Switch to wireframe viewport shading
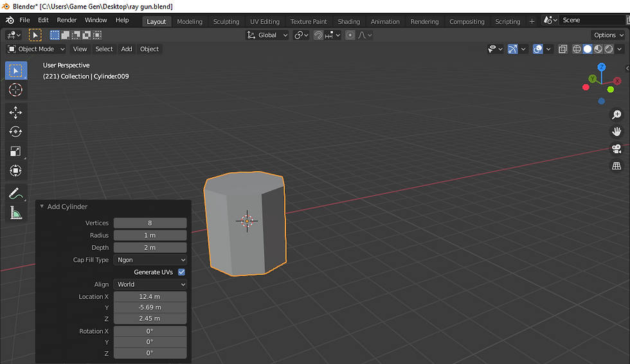Screen dimensions: 630x364 click(x=577, y=49)
